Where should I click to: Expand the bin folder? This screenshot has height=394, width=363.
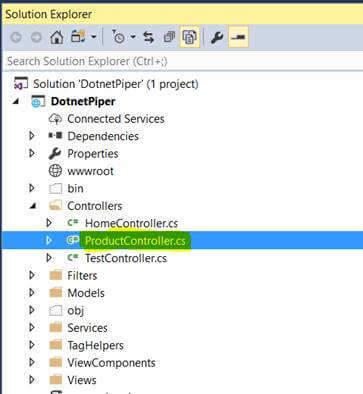pos(32,188)
